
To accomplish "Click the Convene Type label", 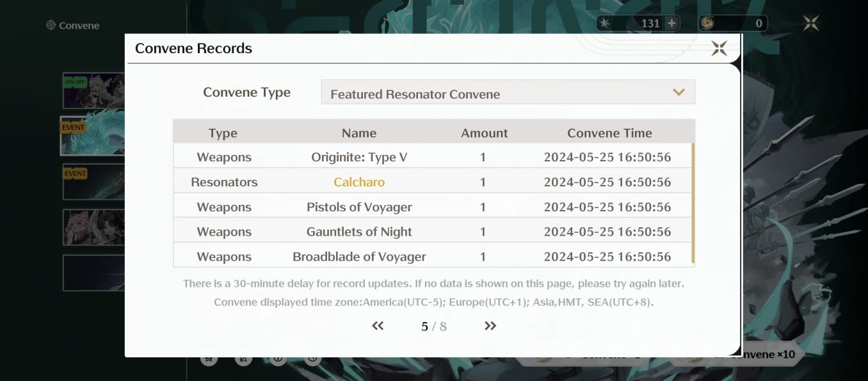I will coord(246,92).
